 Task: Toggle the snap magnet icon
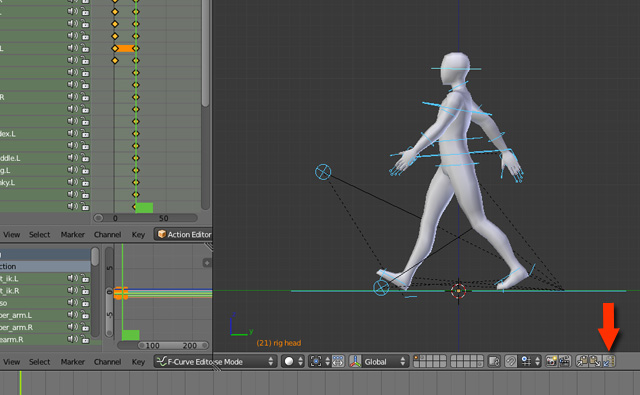510,362
